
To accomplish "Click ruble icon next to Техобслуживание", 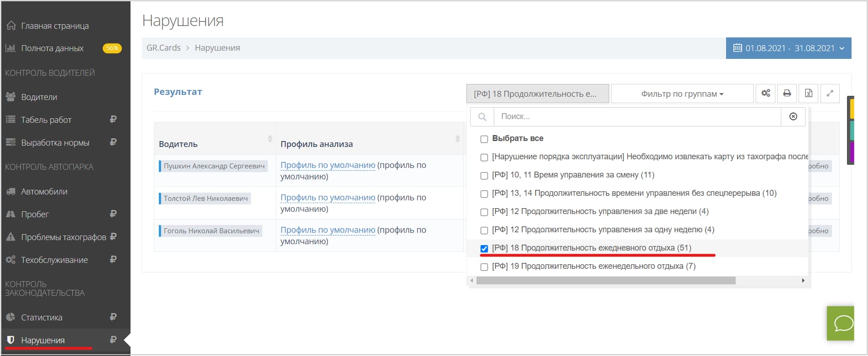I will (x=113, y=259).
